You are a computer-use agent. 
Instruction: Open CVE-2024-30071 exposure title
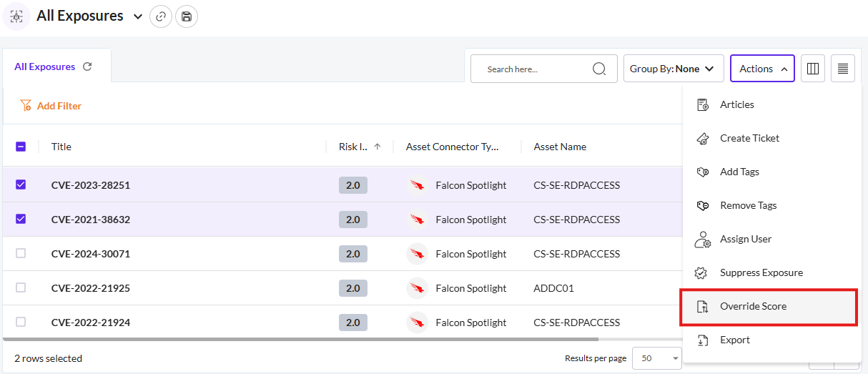tap(91, 254)
